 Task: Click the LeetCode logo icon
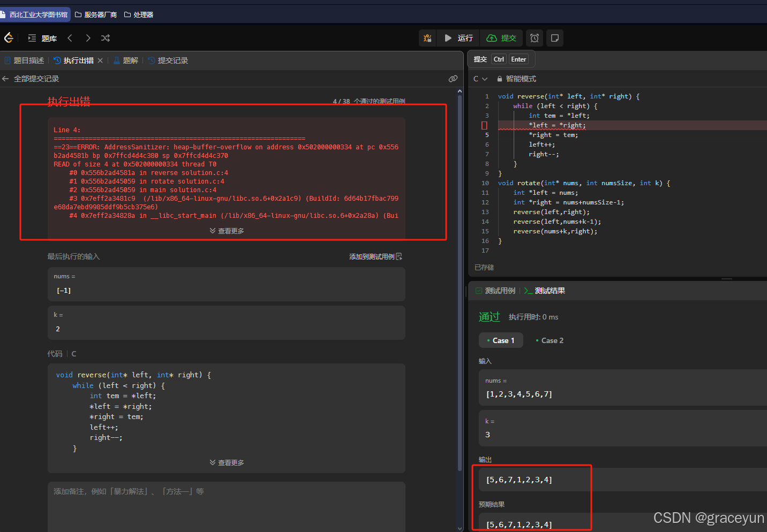pyautogui.click(x=9, y=38)
